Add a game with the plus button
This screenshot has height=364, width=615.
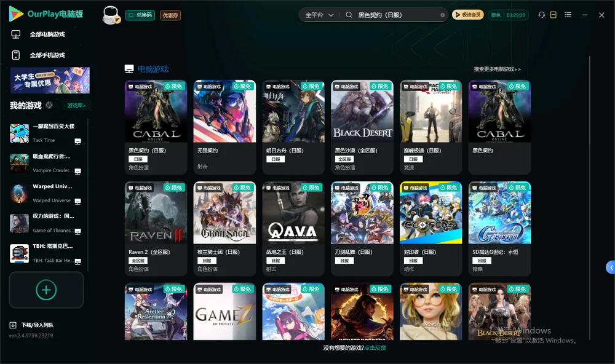(46, 290)
